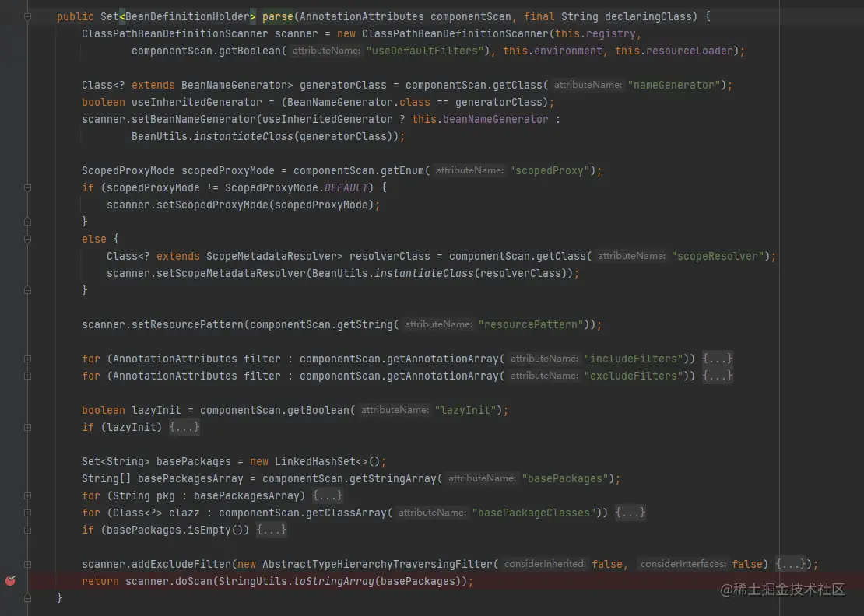Viewport: 864px width, 616px height.
Task: Unfold {...} placeholder after if (lazyInit)
Action: click(184, 427)
